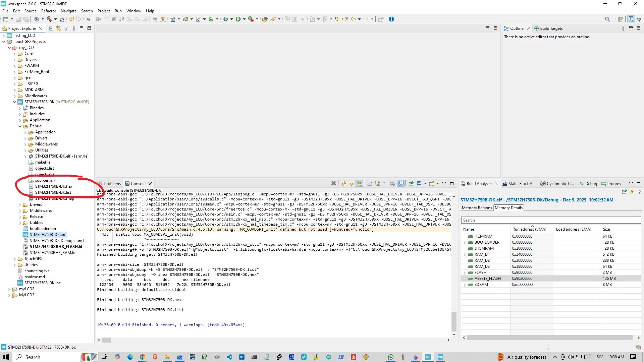Open dropdown arrow next to Debug bug button
The width and height of the screenshot is (644, 362).
pyautogui.click(x=231, y=19)
